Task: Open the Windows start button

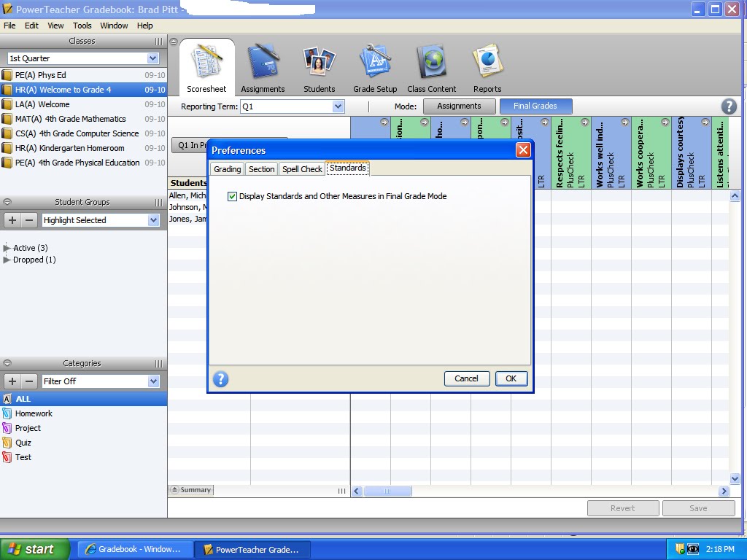Action: [35, 549]
